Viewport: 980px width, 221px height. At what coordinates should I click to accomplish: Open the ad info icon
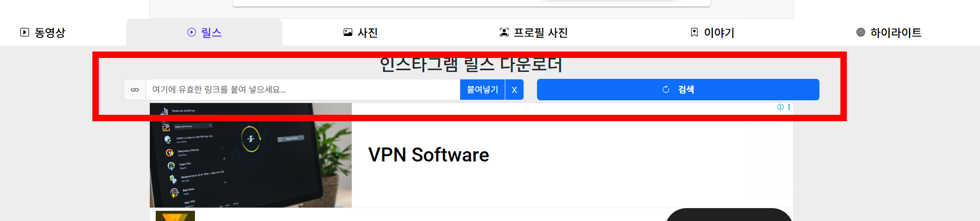click(x=780, y=107)
